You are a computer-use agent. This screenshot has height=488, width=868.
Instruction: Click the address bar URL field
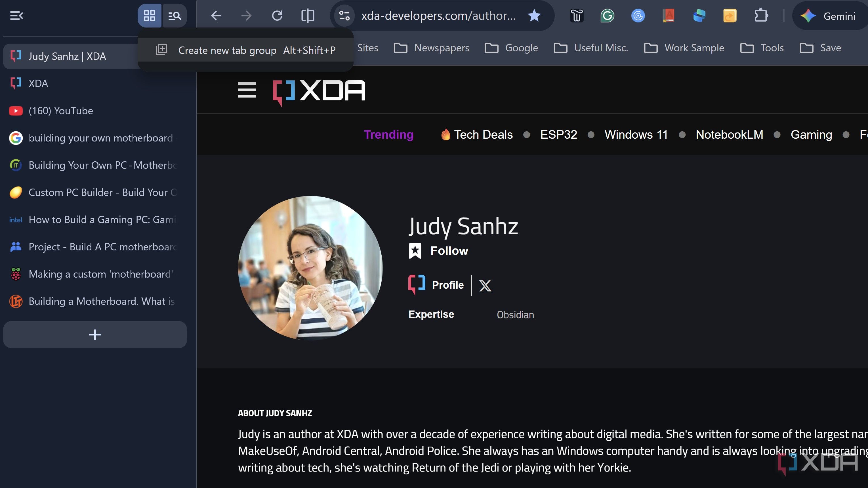(x=438, y=16)
